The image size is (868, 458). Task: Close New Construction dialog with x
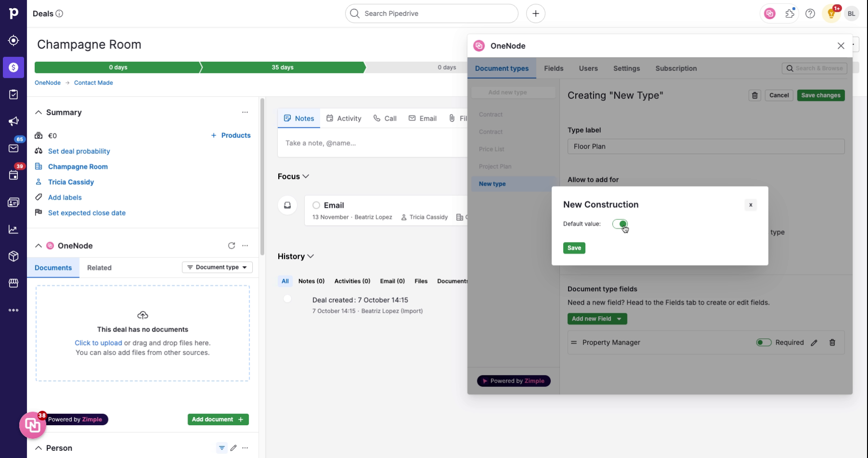[x=750, y=205]
